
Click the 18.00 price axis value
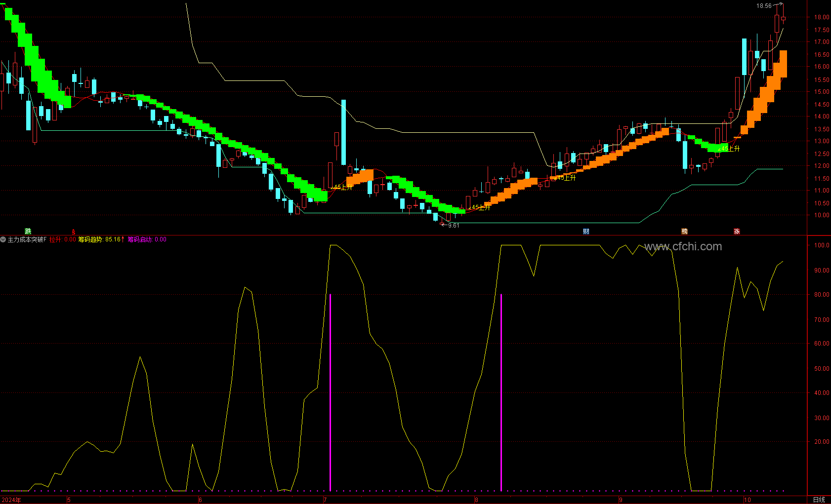click(x=822, y=17)
